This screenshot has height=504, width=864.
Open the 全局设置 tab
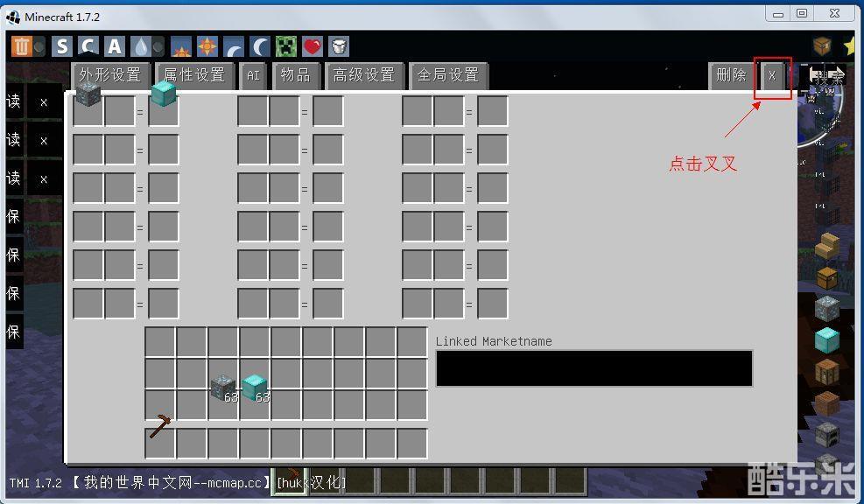coord(448,75)
